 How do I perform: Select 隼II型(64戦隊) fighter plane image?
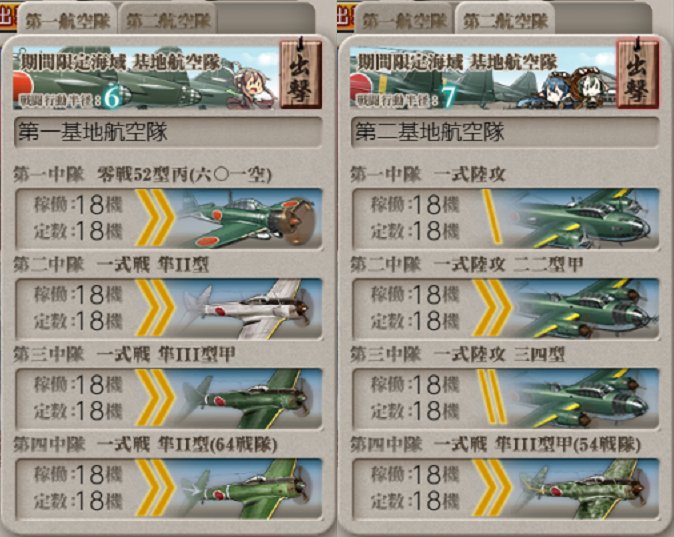coord(249,488)
